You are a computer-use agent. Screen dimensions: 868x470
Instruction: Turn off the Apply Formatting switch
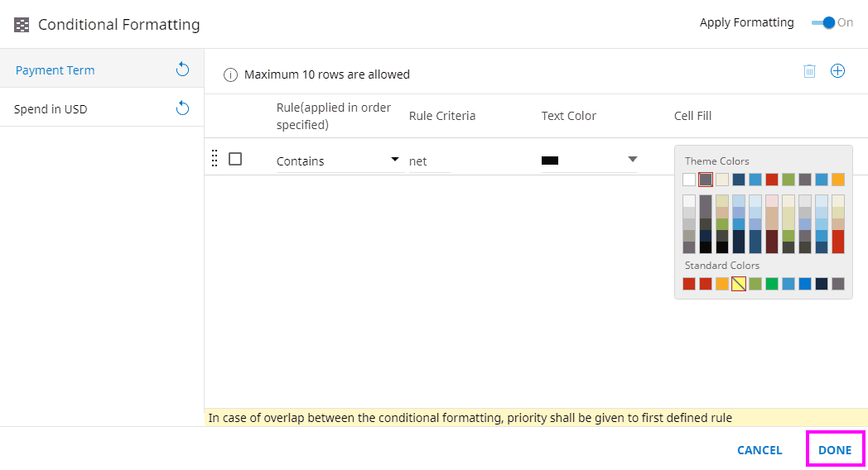826,22
